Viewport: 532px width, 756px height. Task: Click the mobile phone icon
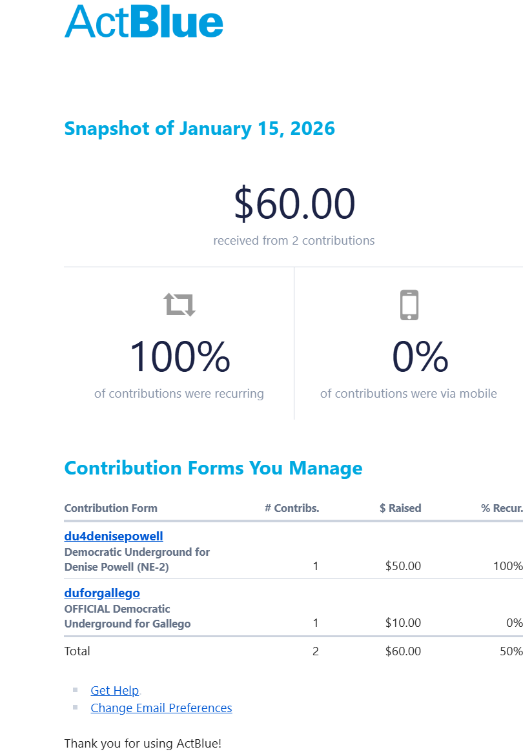point(409,305)
